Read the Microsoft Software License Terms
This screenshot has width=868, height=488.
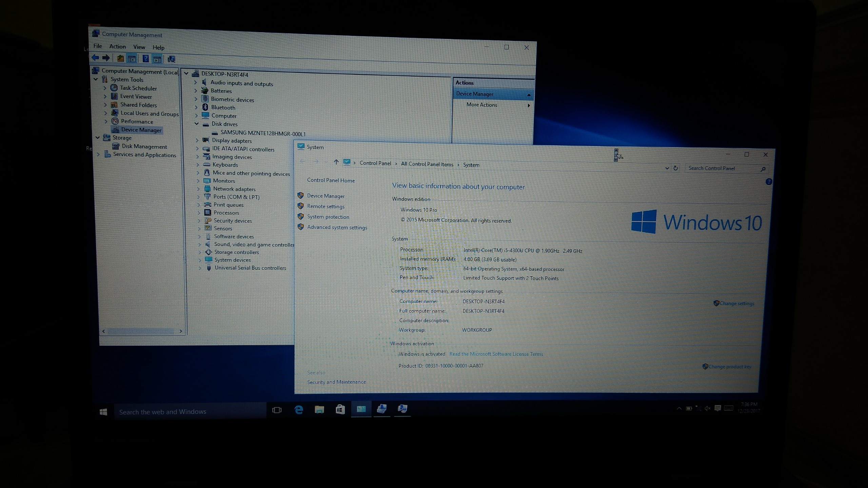tap(496, 354)
